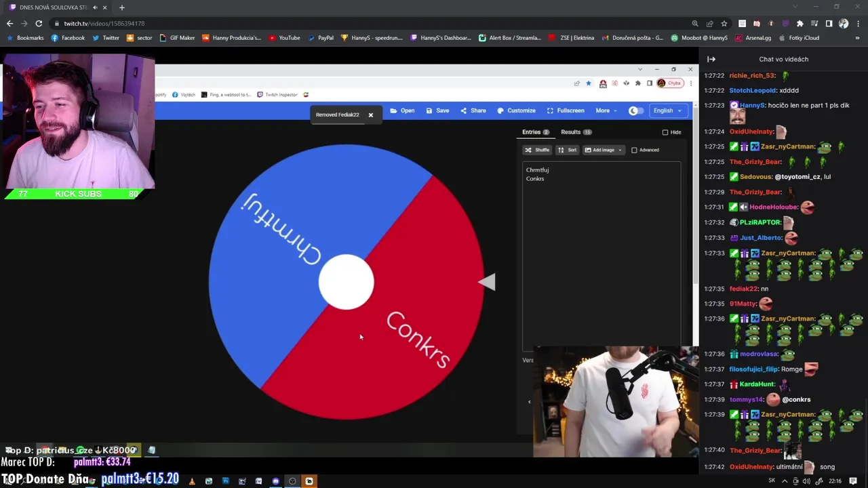Open the Twitch purple extension icon
Screen dimensions: 868x488
pyautogui.click(x=785, y=23)
